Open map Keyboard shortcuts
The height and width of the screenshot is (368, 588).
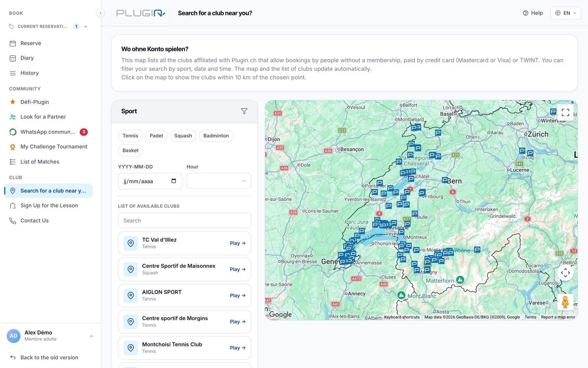click(402, 317)
